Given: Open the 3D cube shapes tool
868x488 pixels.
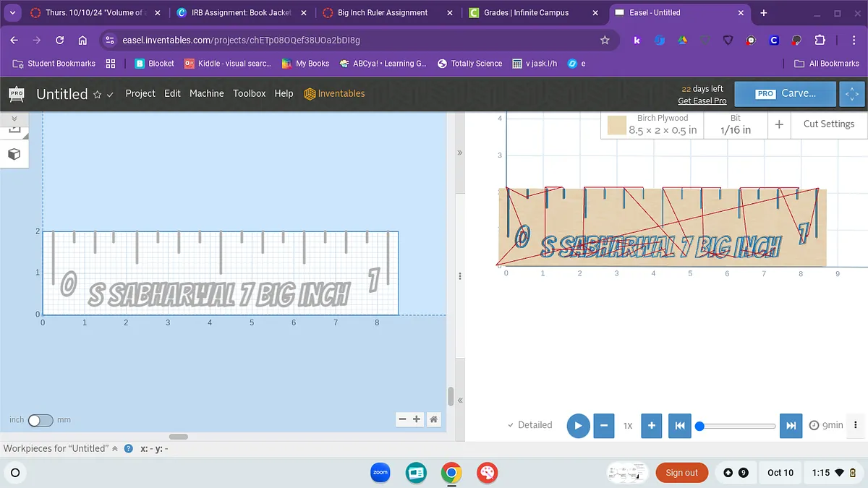Looking at the screenshot, I should point(14,154).
